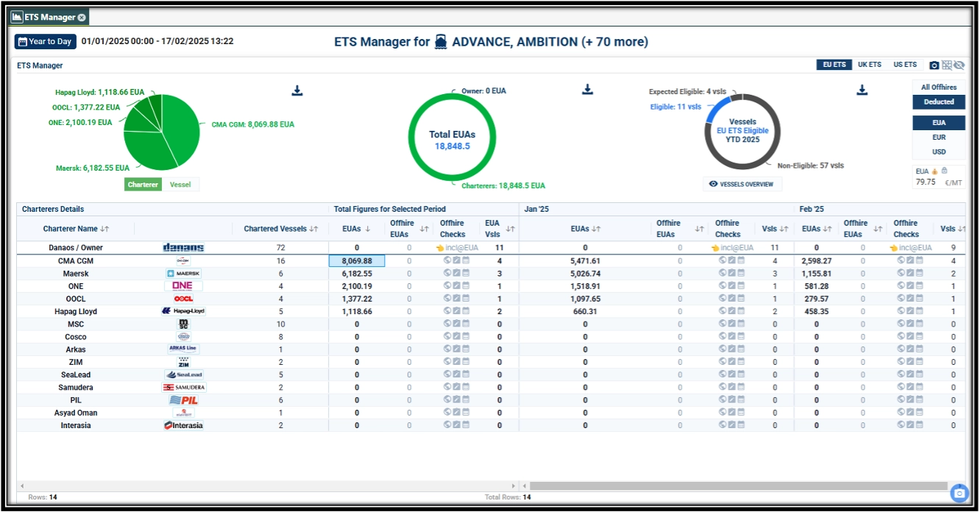Click the Interasia logo

pos(183,425)
